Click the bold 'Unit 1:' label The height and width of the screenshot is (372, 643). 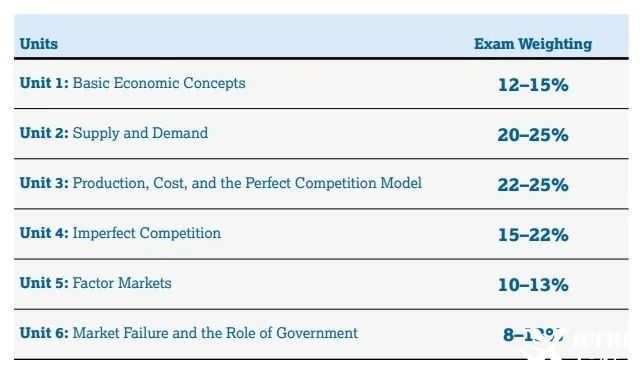pyautogui.click(x=44, y=83)
